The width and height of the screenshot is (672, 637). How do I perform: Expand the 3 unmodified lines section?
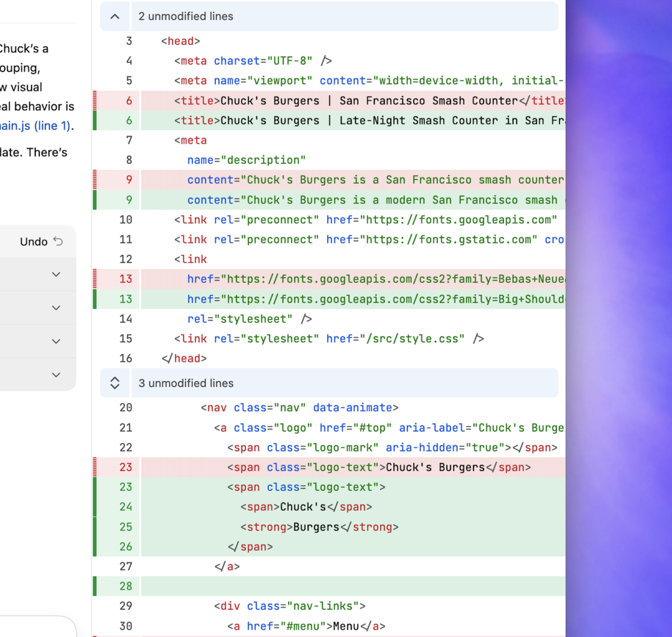coord(115,383)
